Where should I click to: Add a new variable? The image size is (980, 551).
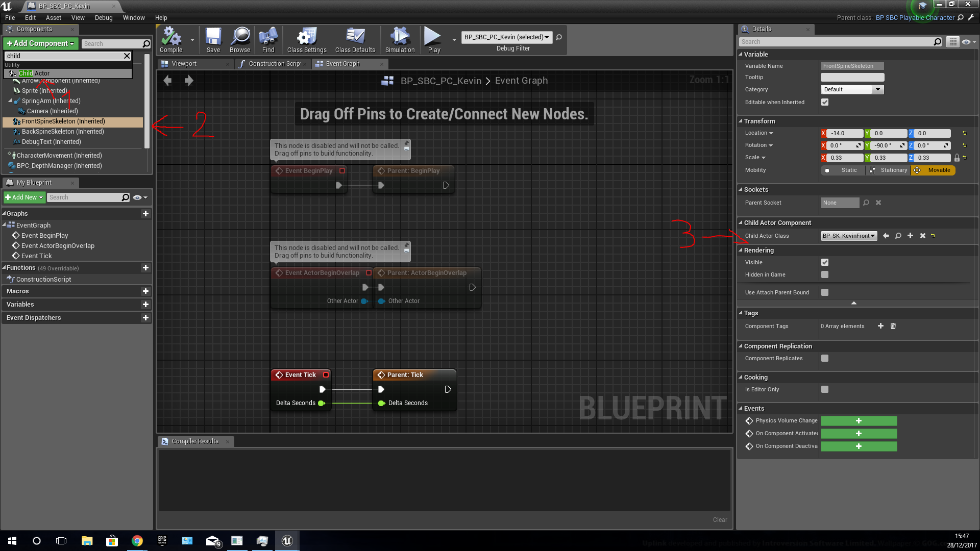[x=146, y=305]
